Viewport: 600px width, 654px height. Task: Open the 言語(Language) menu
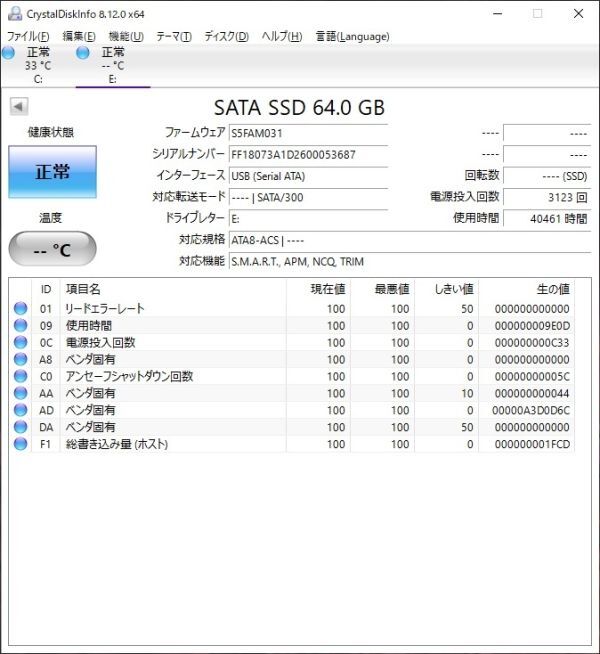tap(352, 37)
